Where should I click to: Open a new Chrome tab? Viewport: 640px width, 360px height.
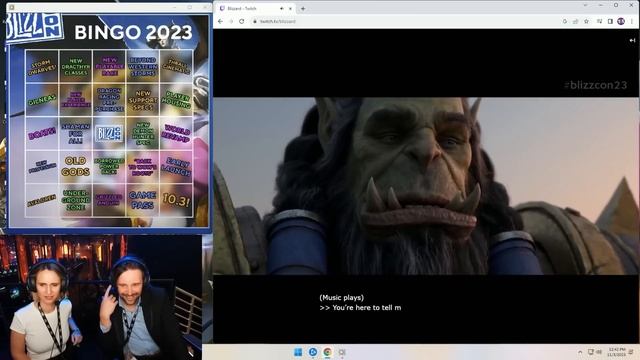tap(303, 8)
